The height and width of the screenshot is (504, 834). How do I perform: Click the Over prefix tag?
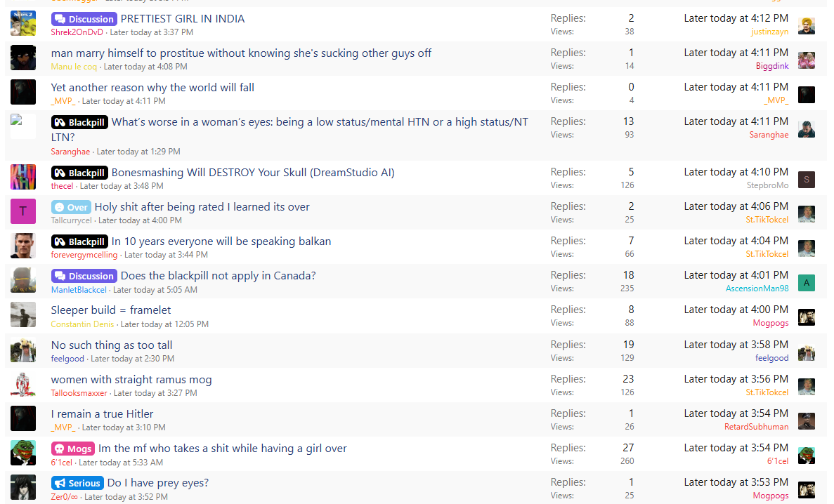point(71,207)
